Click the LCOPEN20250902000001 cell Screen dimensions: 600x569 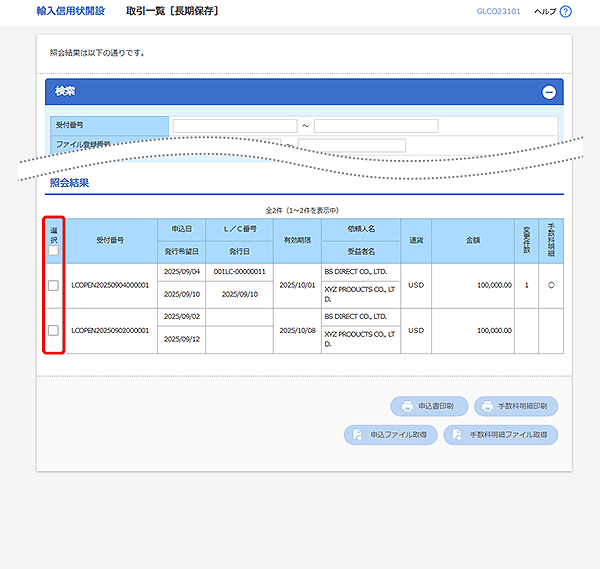[110, 331]
